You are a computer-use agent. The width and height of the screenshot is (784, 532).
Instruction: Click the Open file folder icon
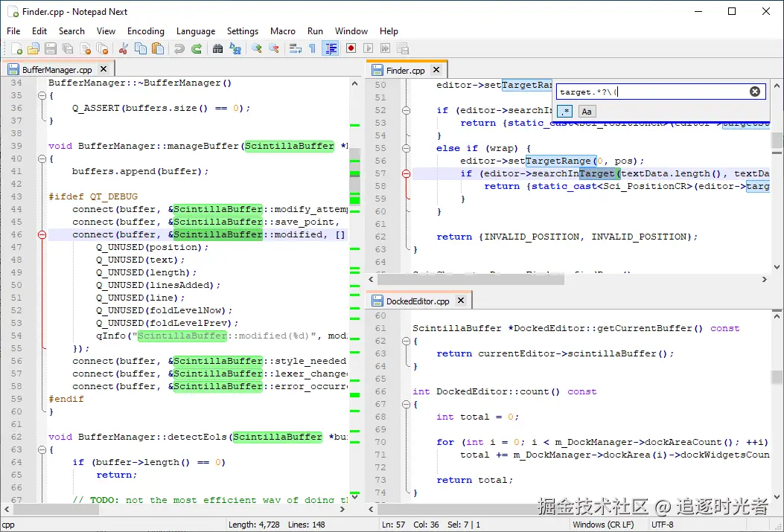click(33, 48)
